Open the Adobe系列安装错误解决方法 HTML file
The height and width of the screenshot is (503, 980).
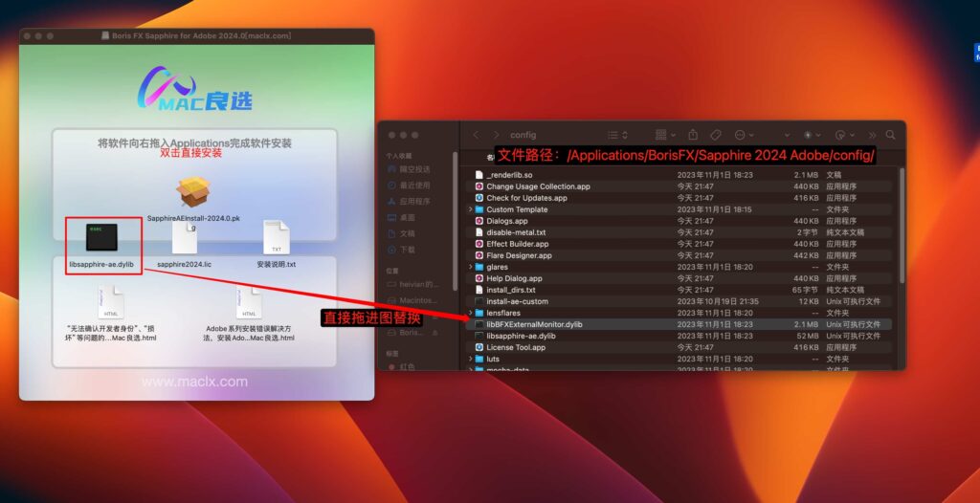[248, 302]
